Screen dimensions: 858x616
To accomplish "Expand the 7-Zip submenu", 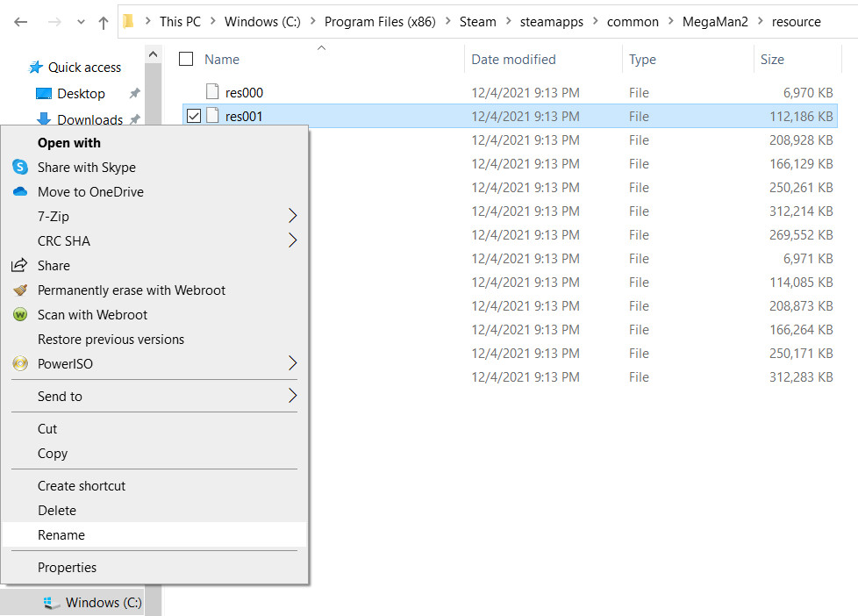I will coord(292,217).
